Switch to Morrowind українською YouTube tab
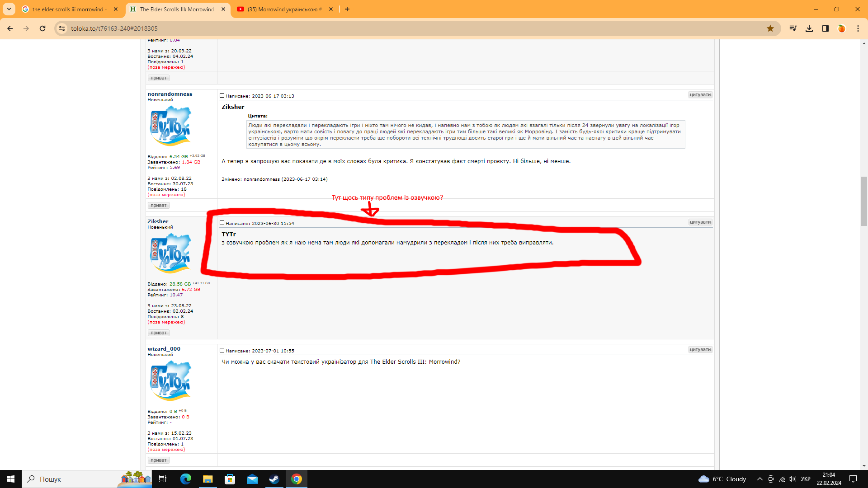The image size is (868, 488). [284, 9]
